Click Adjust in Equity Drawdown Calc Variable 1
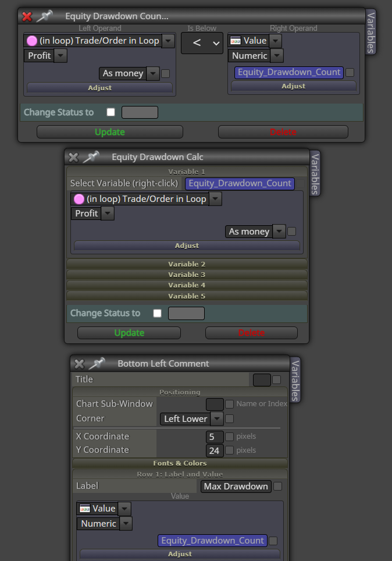This screenshot has height=561, width=392. (187, 246)
